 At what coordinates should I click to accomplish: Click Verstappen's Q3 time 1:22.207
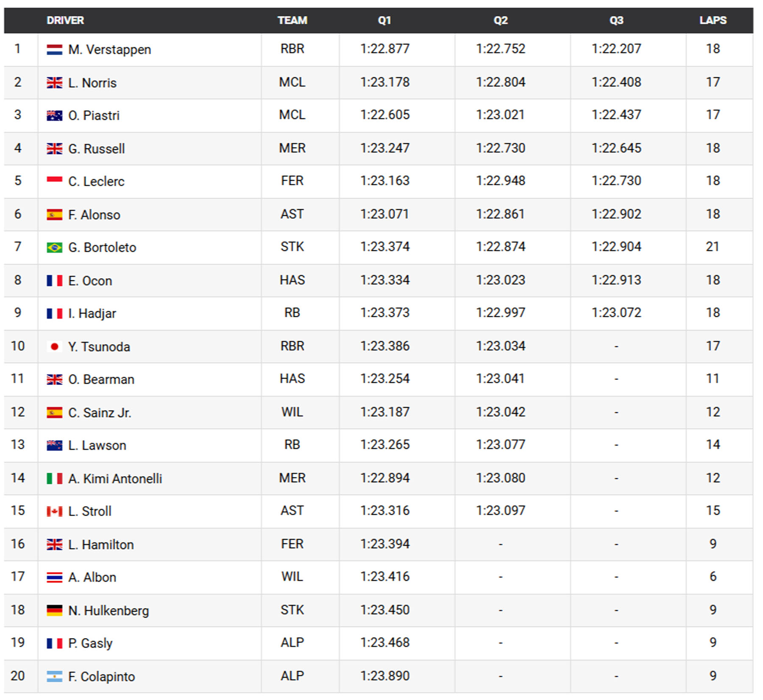(616, 49)
